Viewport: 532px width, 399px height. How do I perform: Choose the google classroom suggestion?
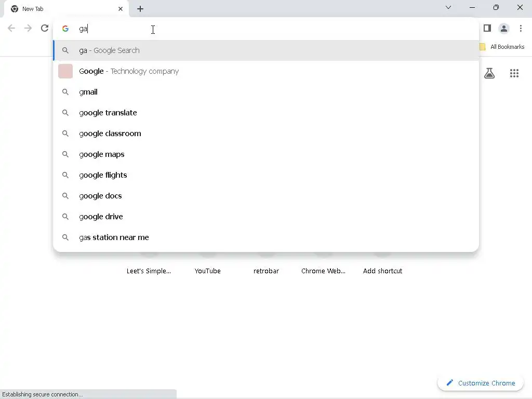coord(266,134)
